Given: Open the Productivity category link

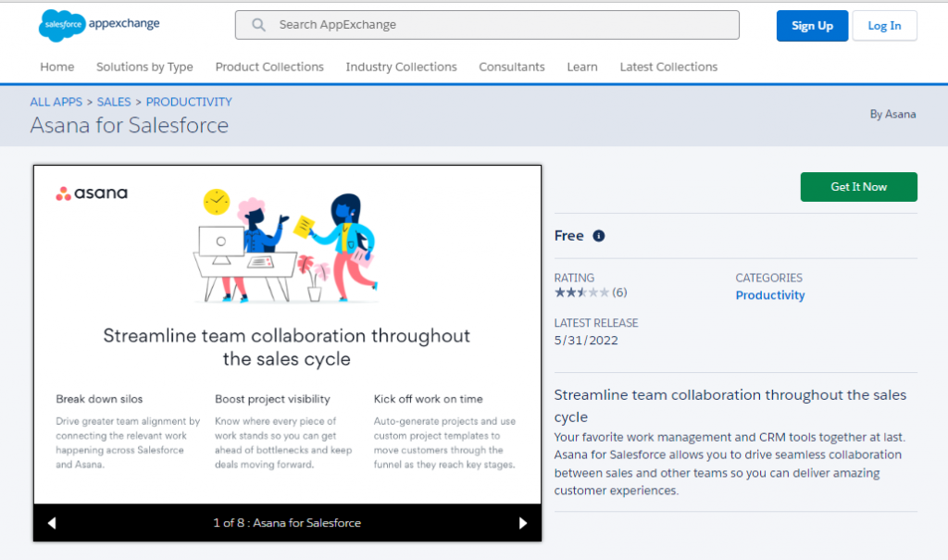Looking at the screenshot, I should pyautogui.click(x=770, y=294).
